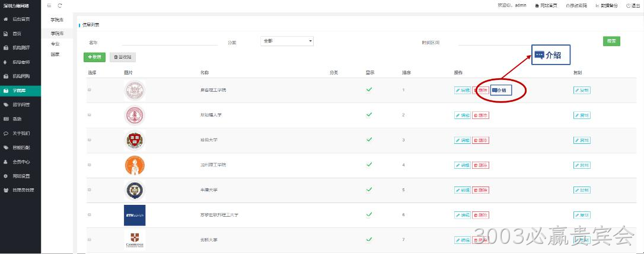Screen dimensions: 644x254
Task: Click the green 新增 button
Action: pyautogui.click(x=94, y=57)
